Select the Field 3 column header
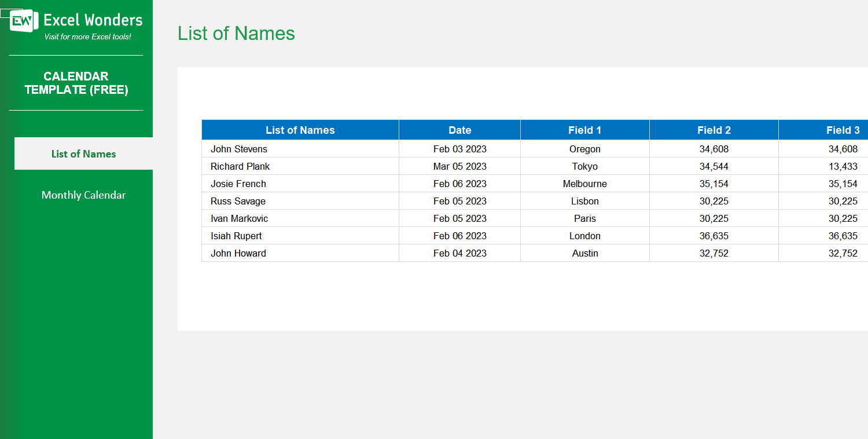 point(843,130)
